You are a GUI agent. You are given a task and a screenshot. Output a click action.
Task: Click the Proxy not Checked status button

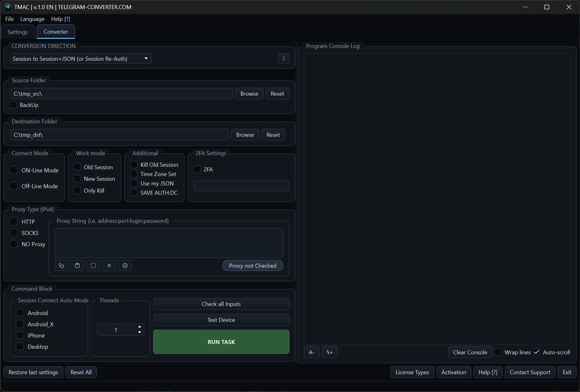coord(253,265)
